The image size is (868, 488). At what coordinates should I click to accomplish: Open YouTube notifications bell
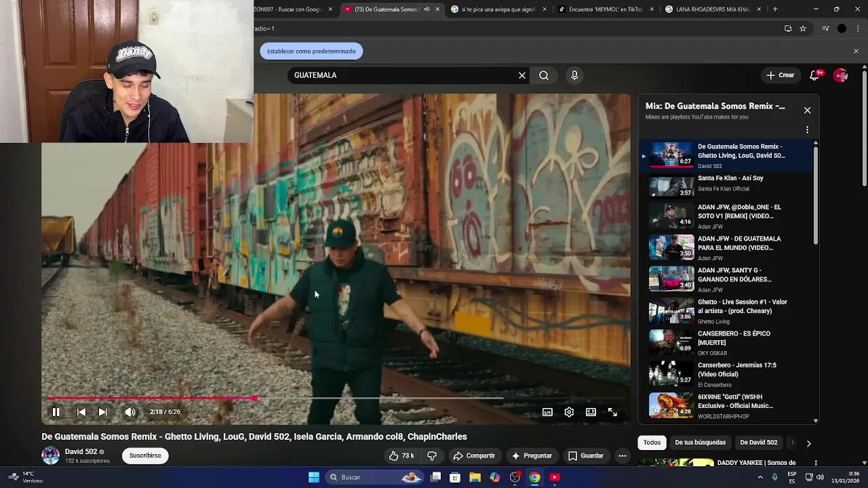click(x=815, y=75)
